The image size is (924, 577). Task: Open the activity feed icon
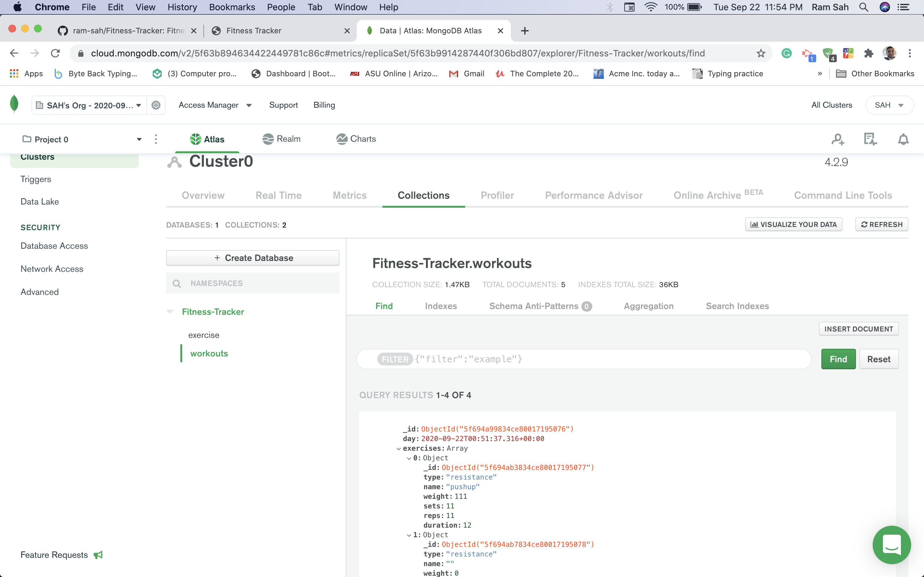click(870, 139)
